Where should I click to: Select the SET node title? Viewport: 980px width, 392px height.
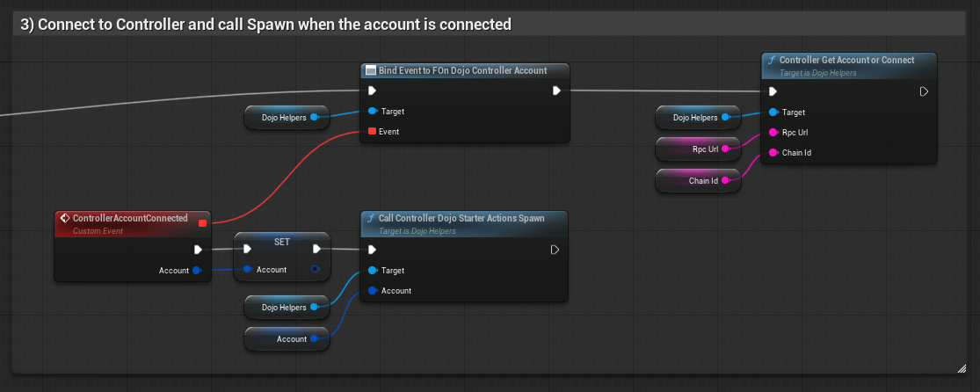pos(281,241)
